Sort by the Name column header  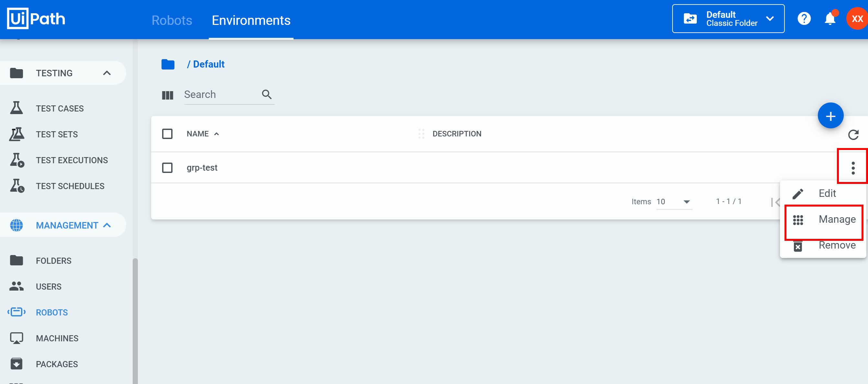[198, 134]
